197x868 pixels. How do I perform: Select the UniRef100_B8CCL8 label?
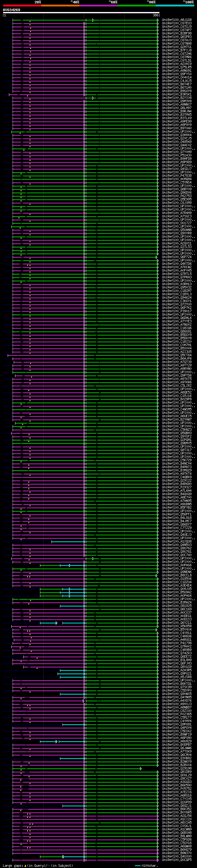[x=177, y=575]
